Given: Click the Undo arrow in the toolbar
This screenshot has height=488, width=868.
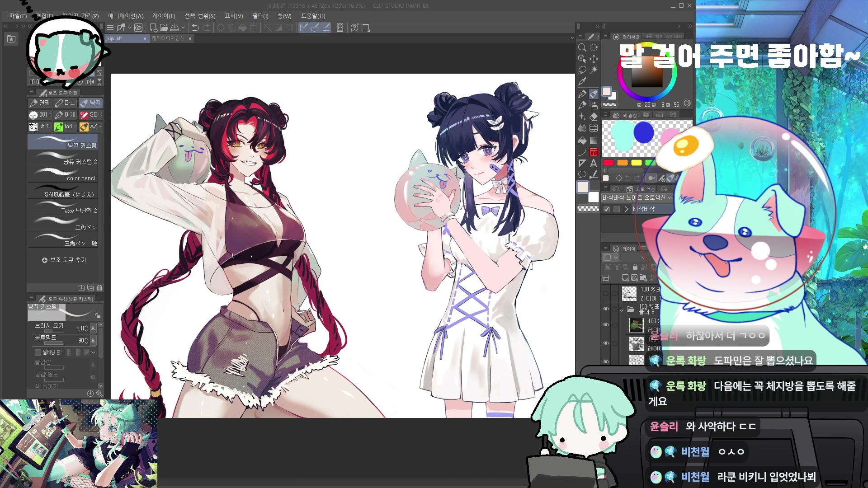Looking at the screenshot, I should [x=195, y=28].
